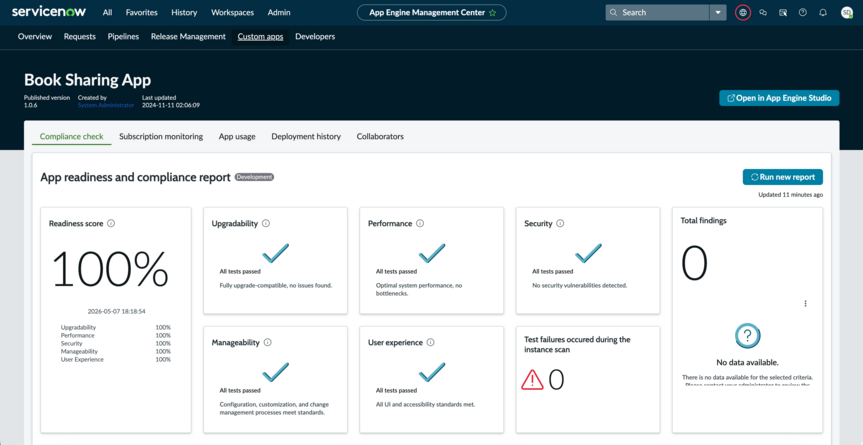Switch to the Collaborators tab
Screen dimensions: 863x445
[x=380, y=136]
